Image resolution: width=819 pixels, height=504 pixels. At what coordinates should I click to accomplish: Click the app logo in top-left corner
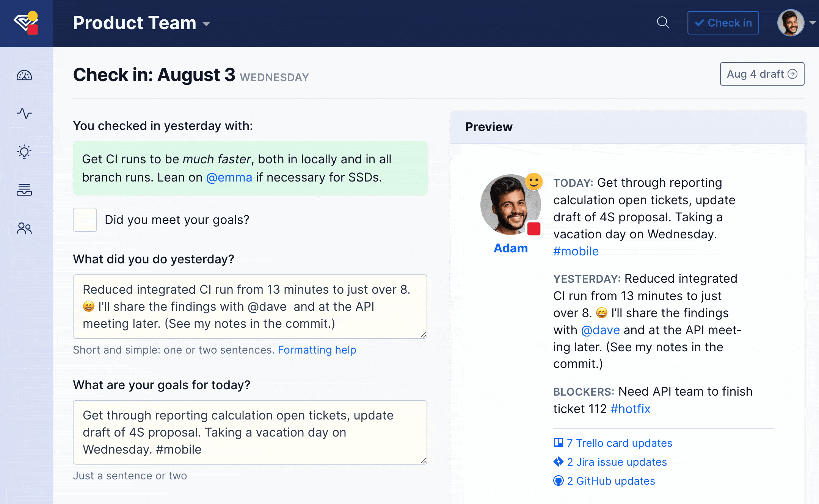[26, 23]
